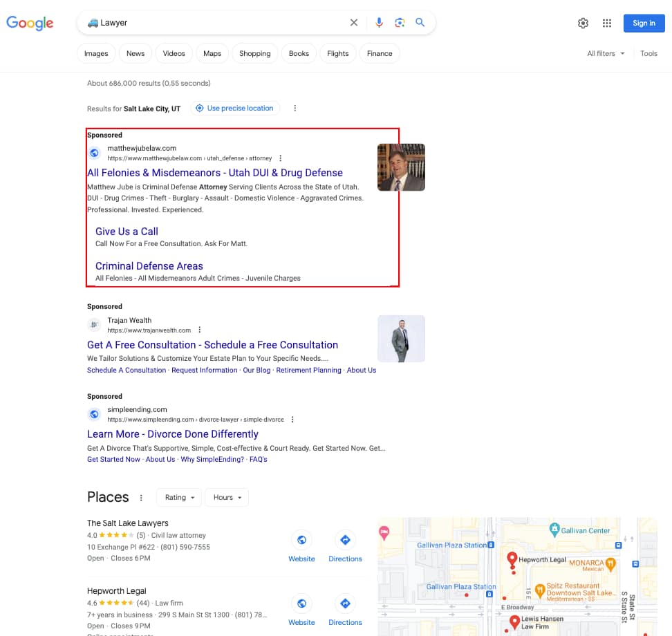Follow the Request Information sitelink

pos(205,371)
